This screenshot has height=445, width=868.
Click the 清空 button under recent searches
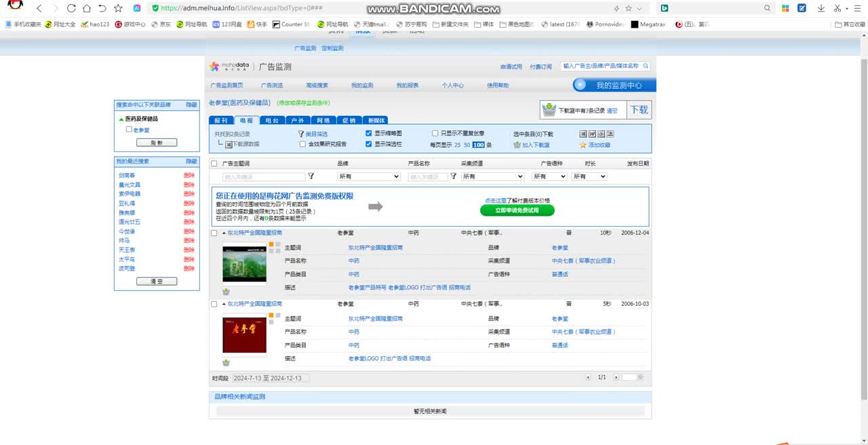[157, 281]
